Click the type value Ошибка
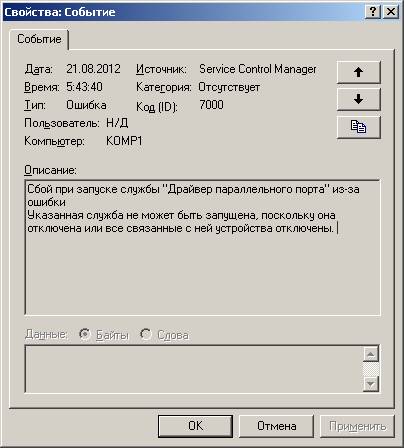Screen dimensions: 404x448 pos(86,105)
